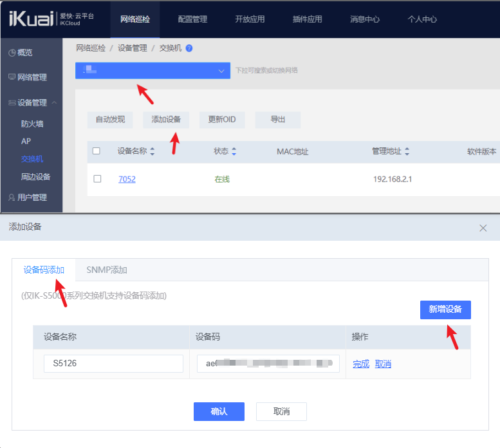Open 用户管理 in the sidebar
Screen dimensions: 500x448
point(32,198)
